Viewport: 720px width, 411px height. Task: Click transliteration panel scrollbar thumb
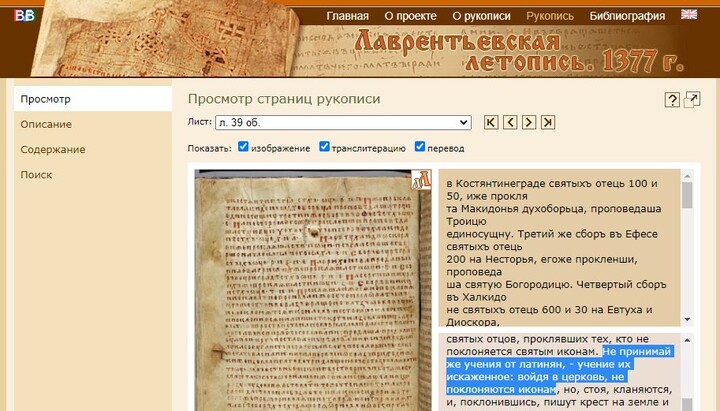click(x=687, y=195)
